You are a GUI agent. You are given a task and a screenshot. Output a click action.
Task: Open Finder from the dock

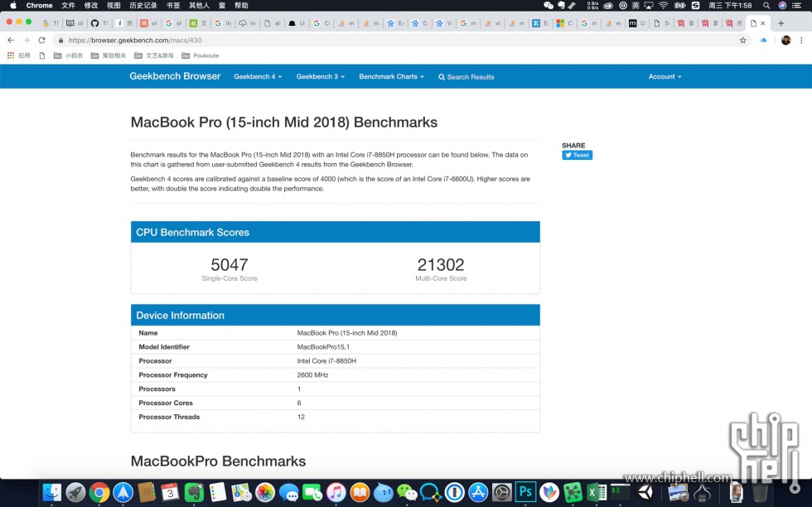pos(51,492)
